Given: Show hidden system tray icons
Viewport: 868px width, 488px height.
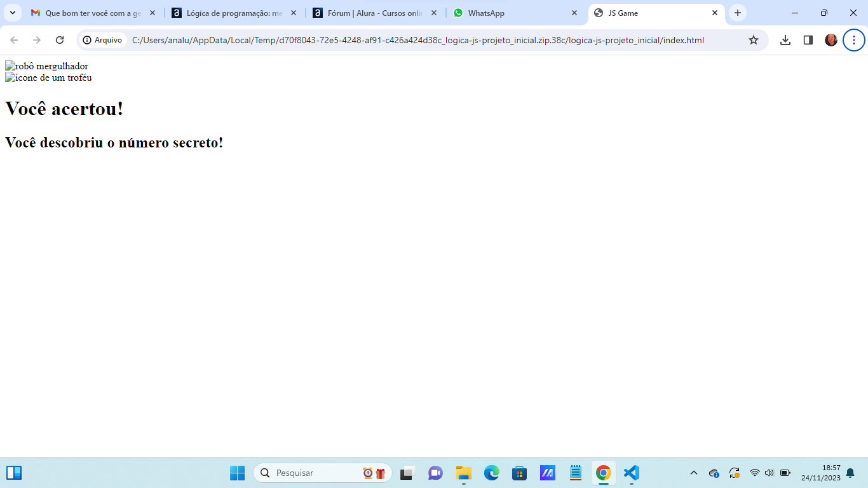Looking at the screenshot, I should point(694,473).
